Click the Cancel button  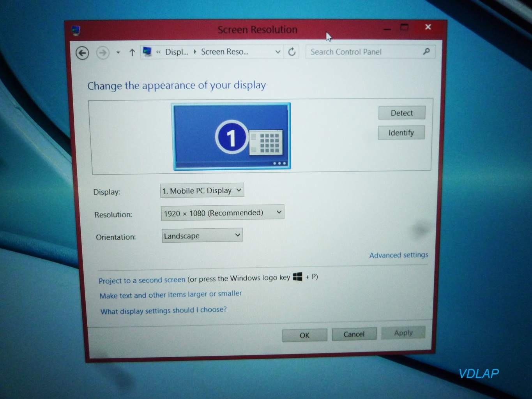354,334
